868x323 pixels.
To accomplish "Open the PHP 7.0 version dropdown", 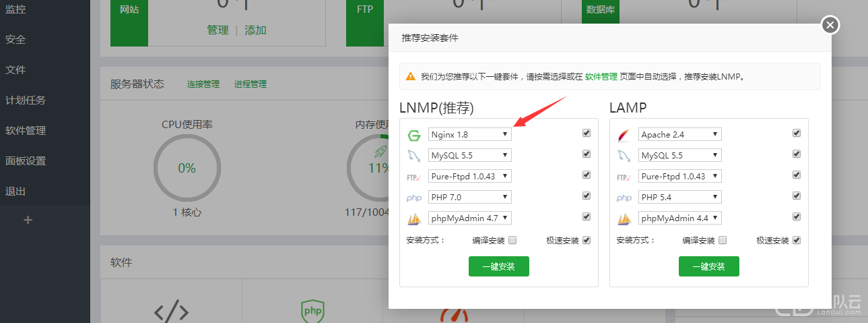I will click(470, 198).
